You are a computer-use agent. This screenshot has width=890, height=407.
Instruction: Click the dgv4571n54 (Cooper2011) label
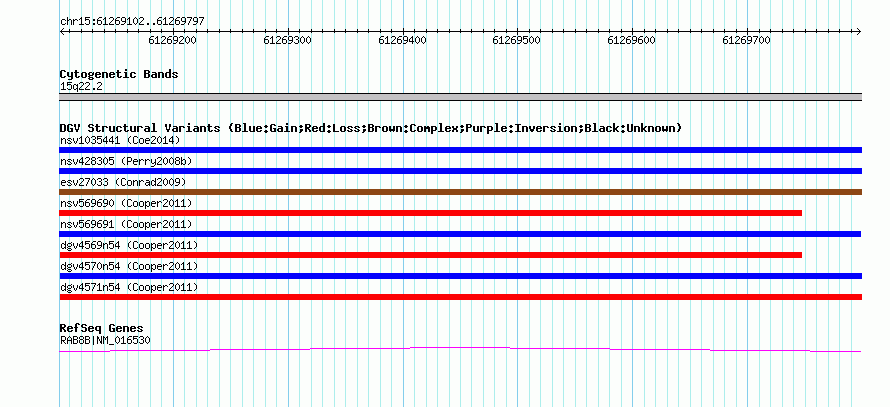(x=129, y=287)
